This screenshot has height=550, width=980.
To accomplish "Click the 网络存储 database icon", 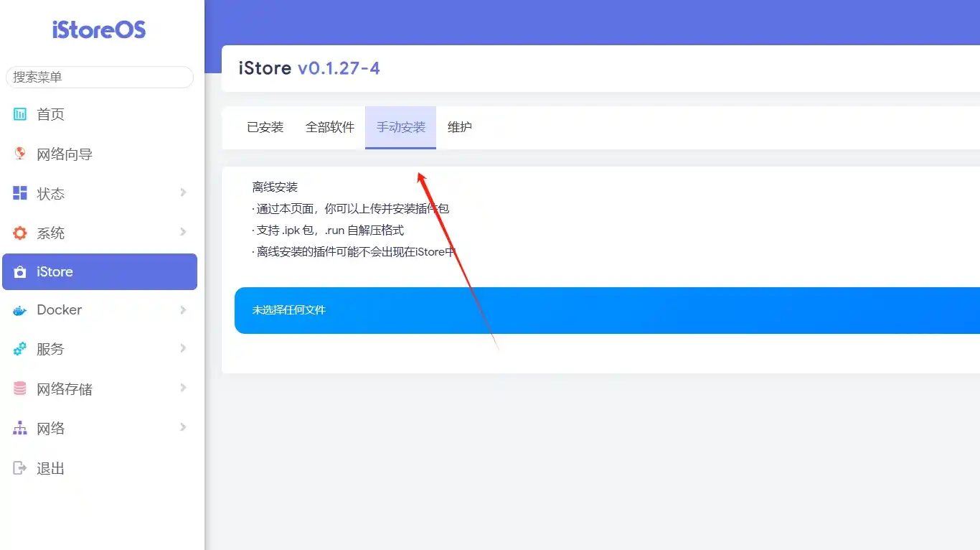I will pyautogui.click(x=20, y=388).
